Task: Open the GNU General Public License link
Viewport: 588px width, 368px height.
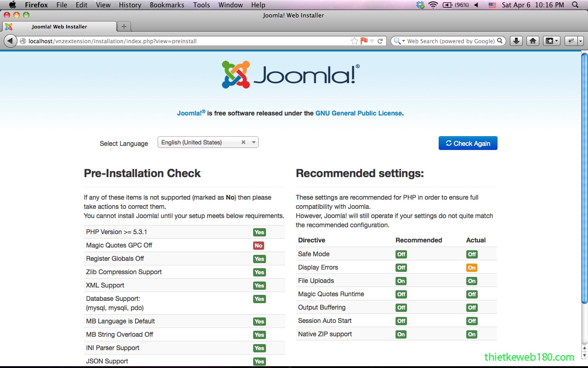Action: 358,113
